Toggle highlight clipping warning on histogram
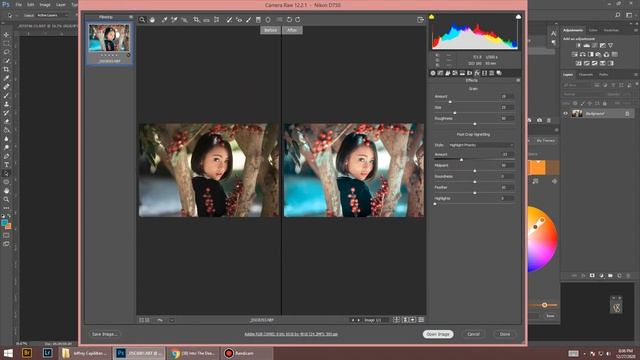The height and width of the screenshot is (360, 640). [518, 17]
